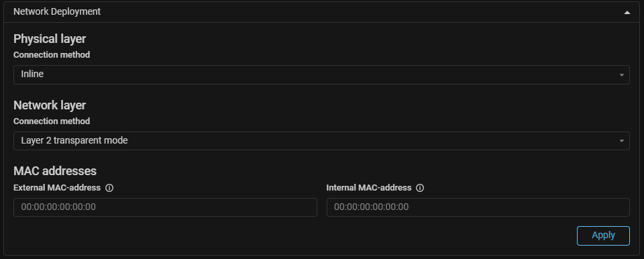Focus the External MAC-address input field
Screen dimensions: 644x259
click(165, 207)
